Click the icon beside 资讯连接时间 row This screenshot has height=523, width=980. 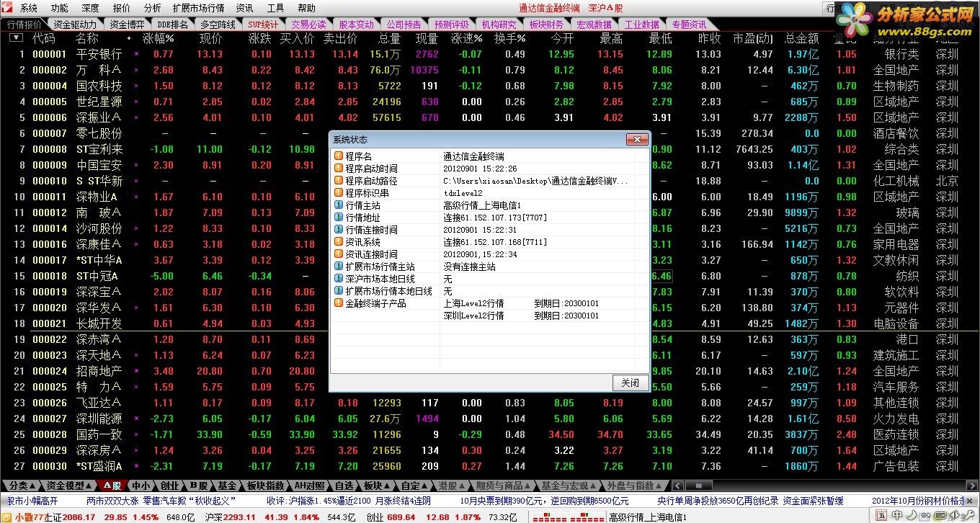point(339,254)
